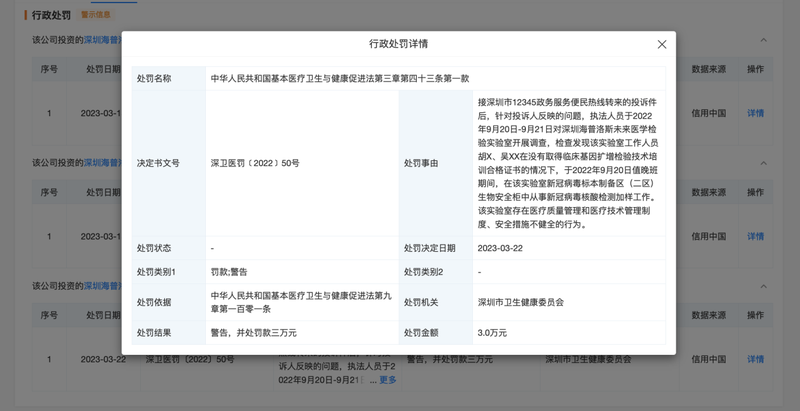The image size is (800, 411).
Task: Open the second 深圳海普 company link
Action: click(x=102, y=162)
